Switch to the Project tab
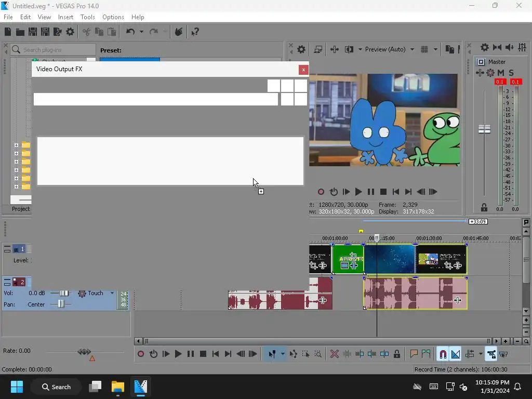The image size is (532, 399). 21,209
